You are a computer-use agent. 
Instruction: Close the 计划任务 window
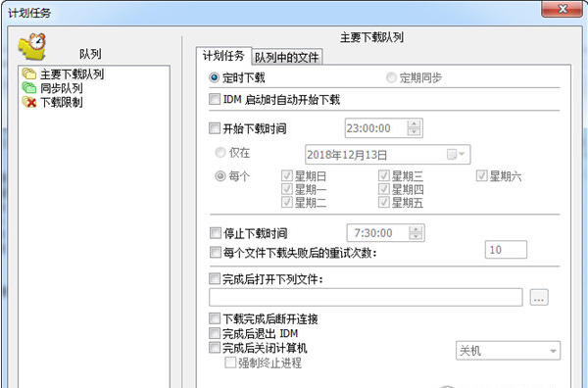click(563, 9)
